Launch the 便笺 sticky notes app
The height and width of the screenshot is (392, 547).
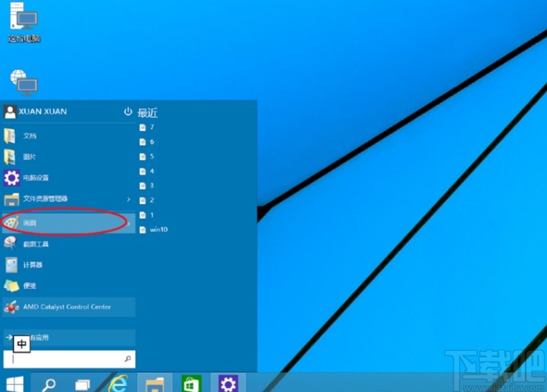tap(69, 286)
